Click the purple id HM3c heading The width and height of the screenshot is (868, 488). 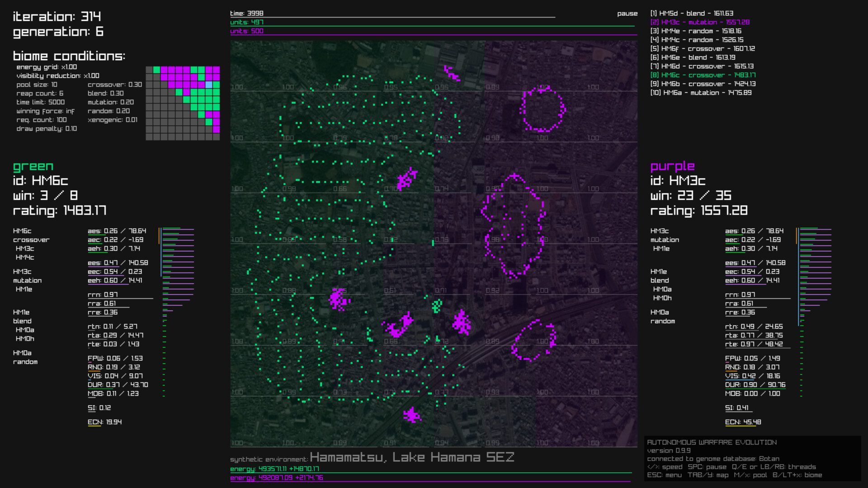tap(677, 181)
